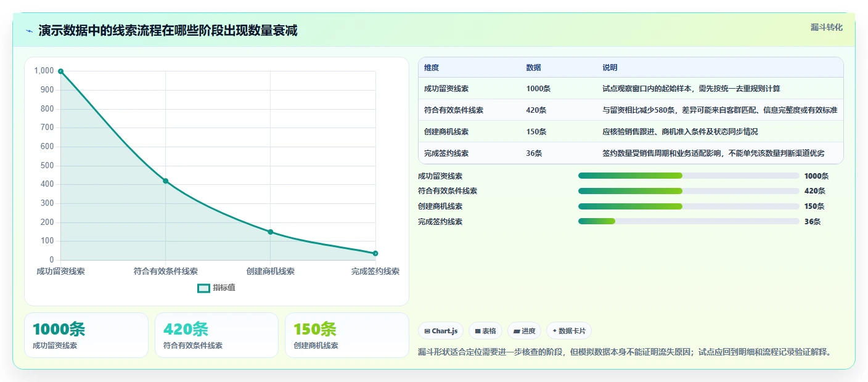The image size is (868, 382).
Task: Click 完成签约线索 in the table's fourth row
Action: point(446,153)
